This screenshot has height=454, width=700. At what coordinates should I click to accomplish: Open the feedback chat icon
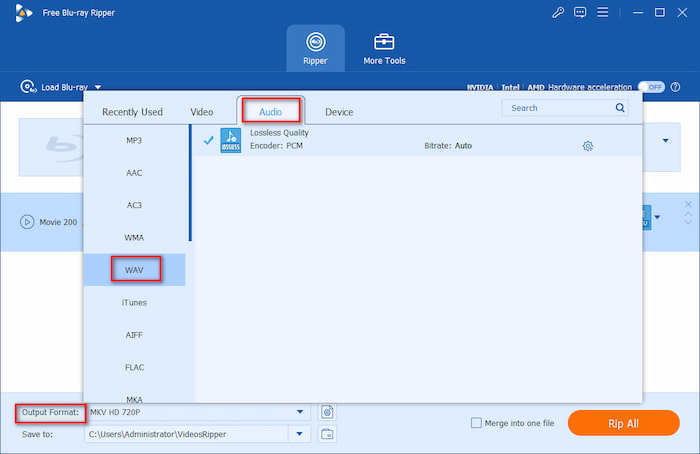[580, 12]
